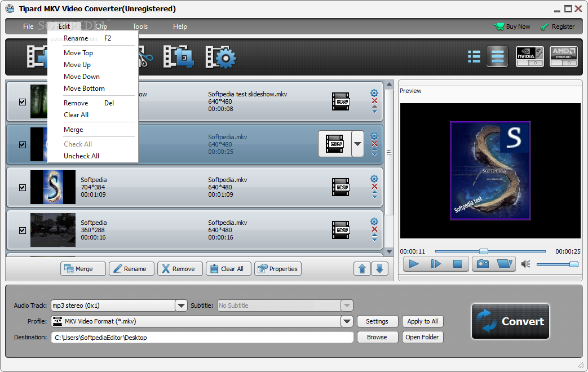588x372 pixels.
Task: Click the Merge button below list
Action: [x=83, y=268]
